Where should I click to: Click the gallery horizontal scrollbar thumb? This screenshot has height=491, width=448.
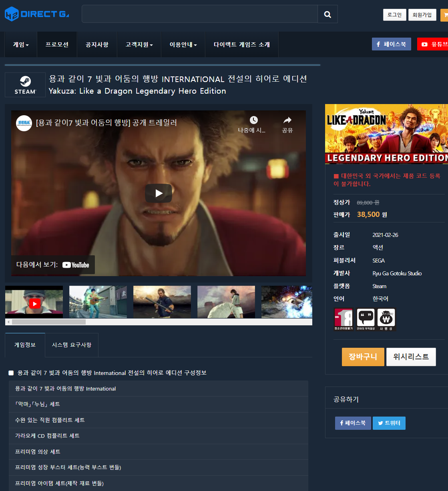(48, 322)
